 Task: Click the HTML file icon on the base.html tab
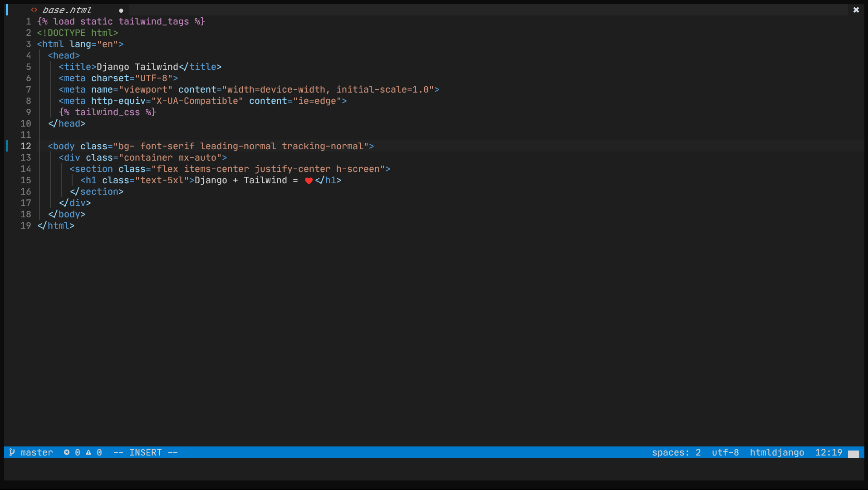click(34, 10)
